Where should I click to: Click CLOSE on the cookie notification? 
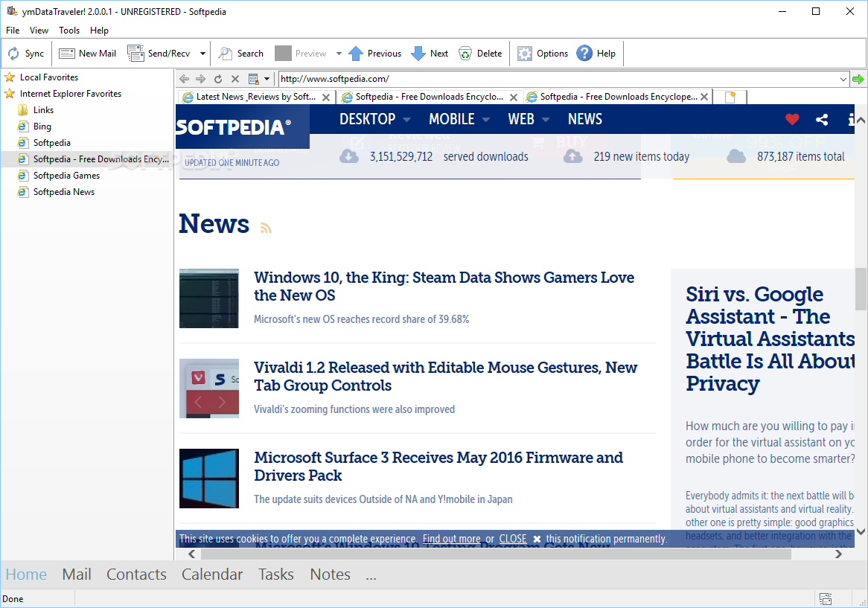click(x=513, y=539)
